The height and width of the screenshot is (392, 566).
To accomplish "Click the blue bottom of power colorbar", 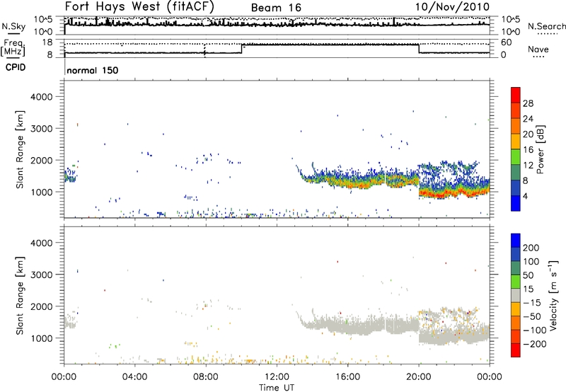I will pyautogui.click(x=516, y=205).
